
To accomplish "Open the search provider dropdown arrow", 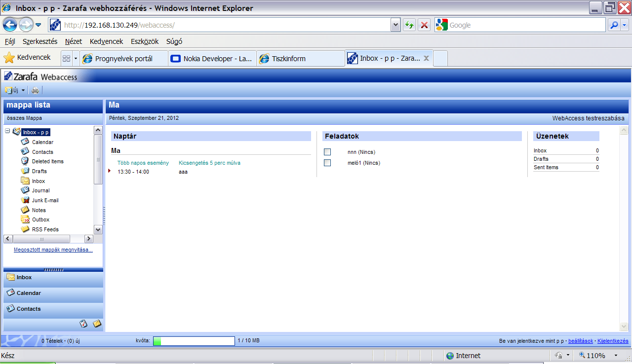I will (x=625, y=25).
